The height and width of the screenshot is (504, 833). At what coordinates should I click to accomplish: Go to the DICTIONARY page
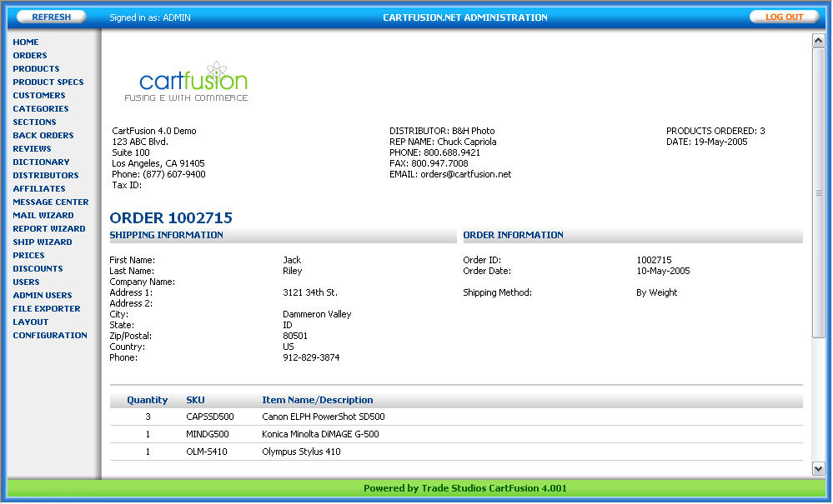coord(41,162)
